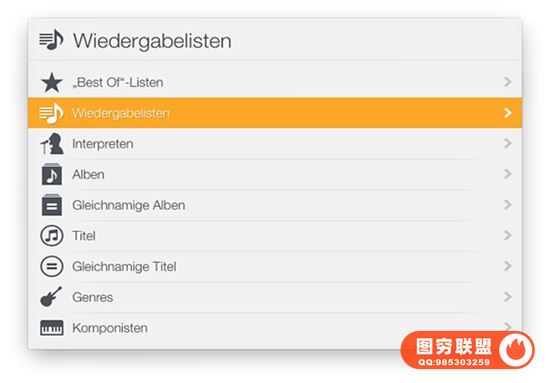Click the circled music note Titel icon
This screenshot has height=383, width=550.
[52, 235]
